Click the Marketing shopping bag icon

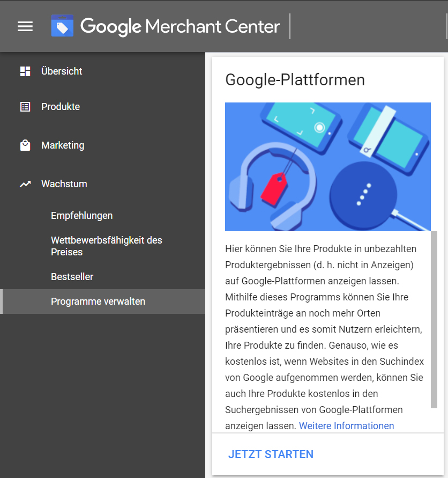coord(25,145)
